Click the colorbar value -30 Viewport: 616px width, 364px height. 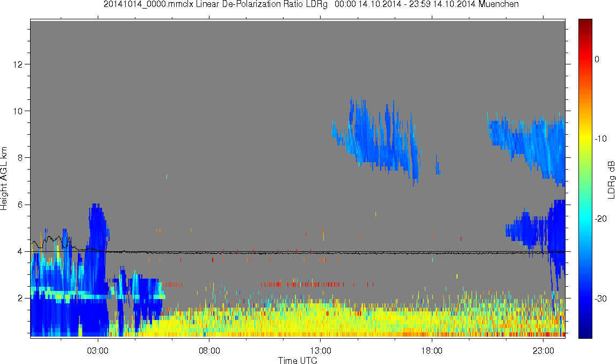pos(600,299)
